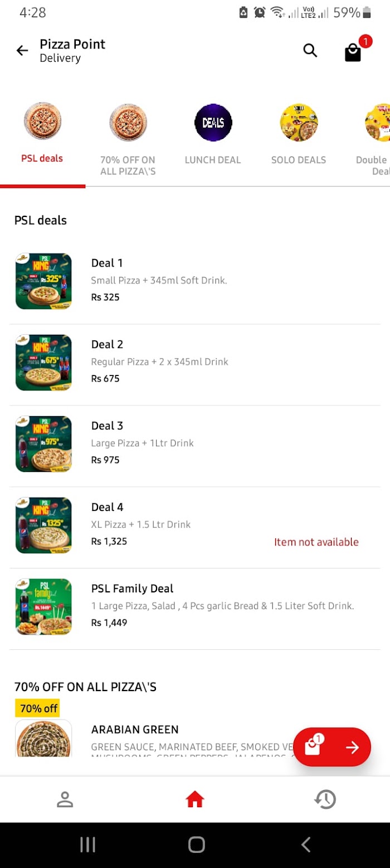The height and width of the screenshot is (868, 390).
Task: Select the PSL deals category tab
Action: (42, 136)
